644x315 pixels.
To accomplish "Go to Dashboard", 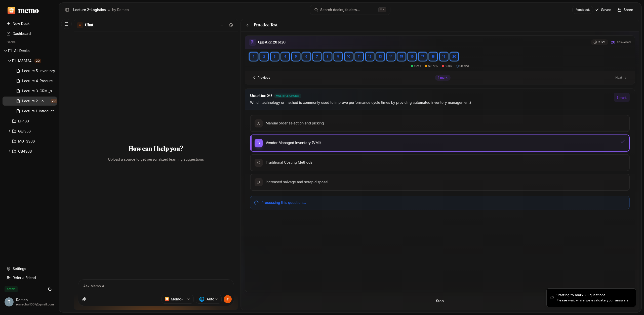I will pyautogui.click(x=21, y=34).
